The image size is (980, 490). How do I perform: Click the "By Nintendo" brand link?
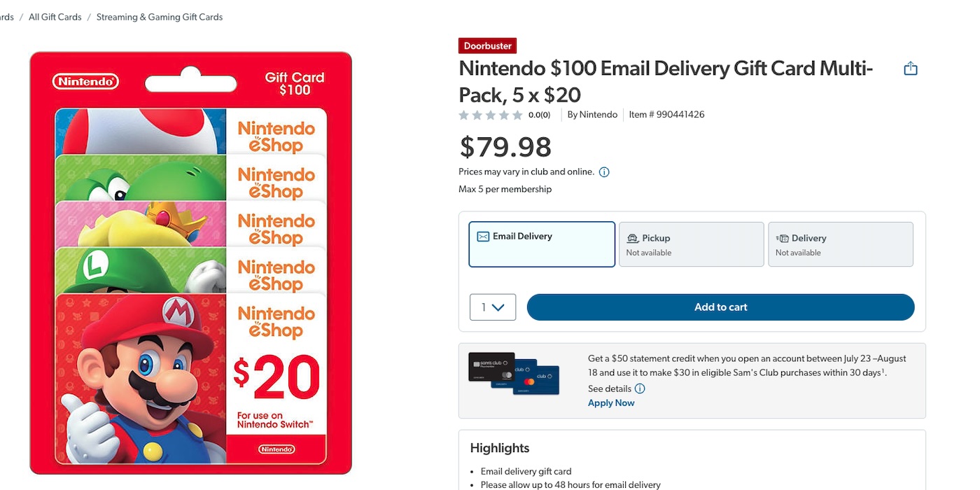[x=592, y=114]
